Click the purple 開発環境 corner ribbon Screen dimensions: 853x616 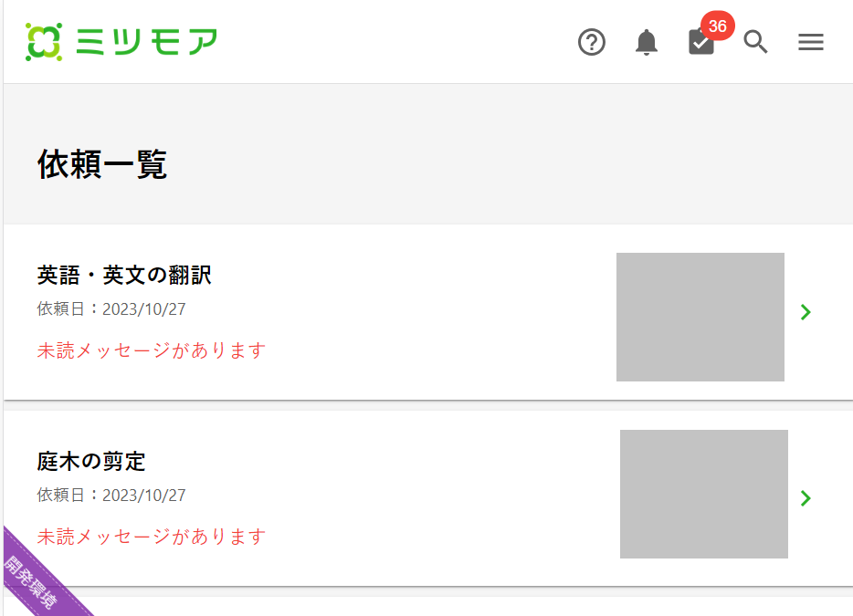click(x=32, y=582)
